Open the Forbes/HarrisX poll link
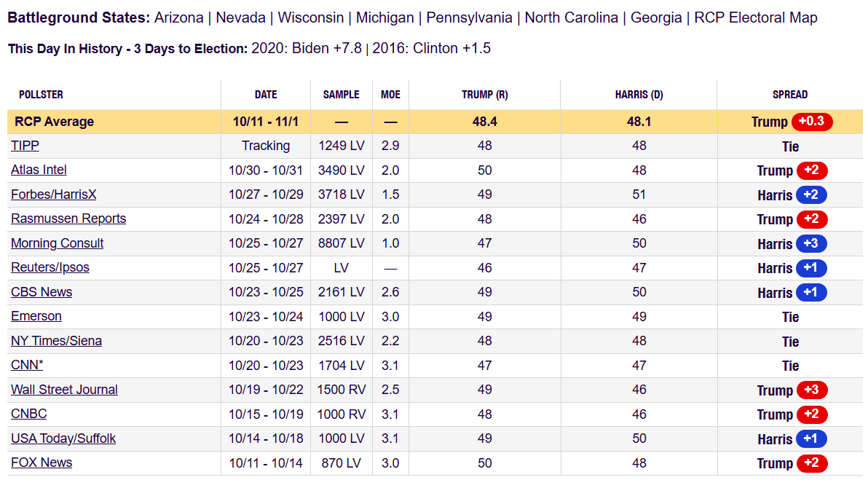Screen dimensions: 868x488 (53, 194)
